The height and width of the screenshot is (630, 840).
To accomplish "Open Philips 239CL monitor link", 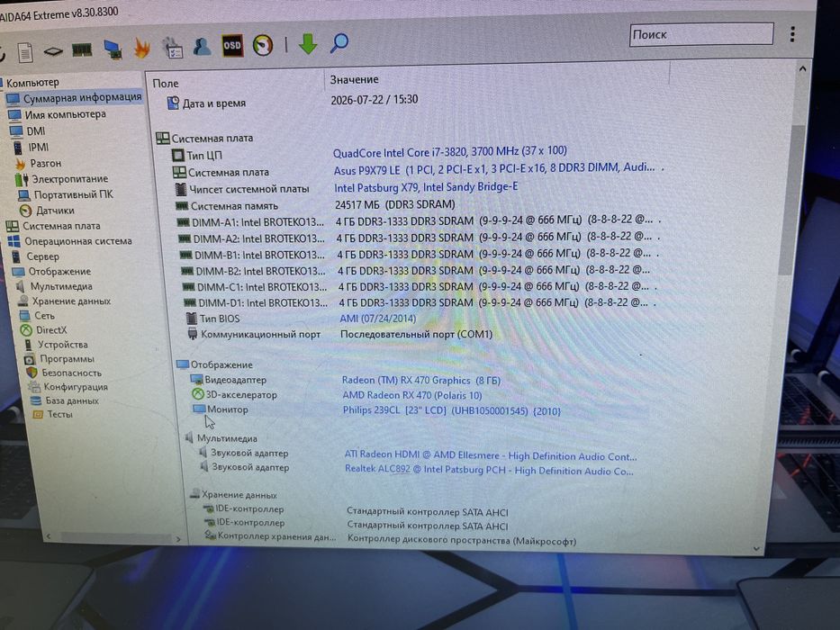I will click(452, 411).
